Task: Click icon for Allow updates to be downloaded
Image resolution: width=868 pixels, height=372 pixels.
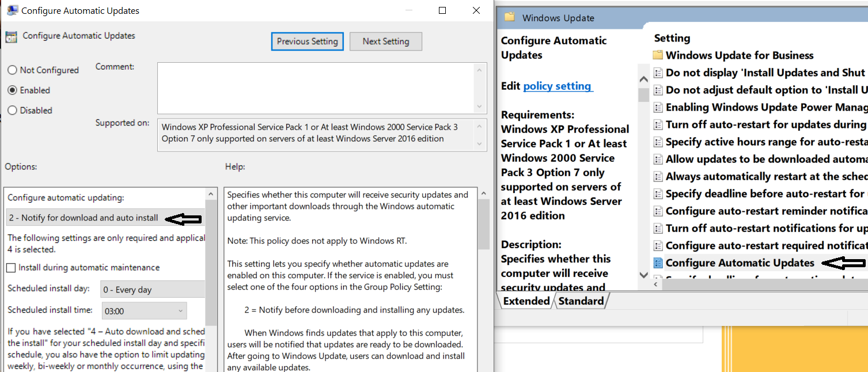Action: coord(658,159)
